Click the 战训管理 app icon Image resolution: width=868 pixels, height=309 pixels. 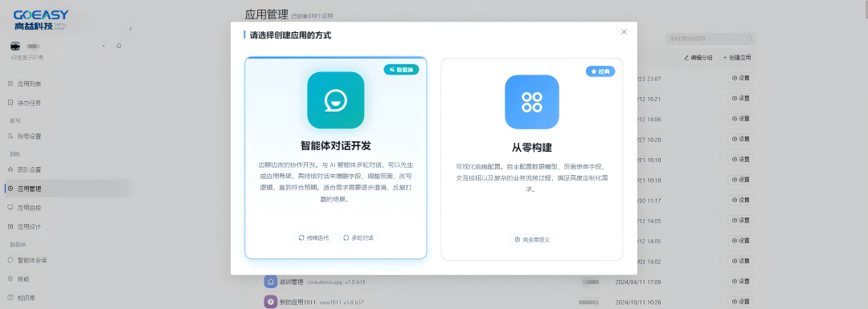(x=270, y=282)
